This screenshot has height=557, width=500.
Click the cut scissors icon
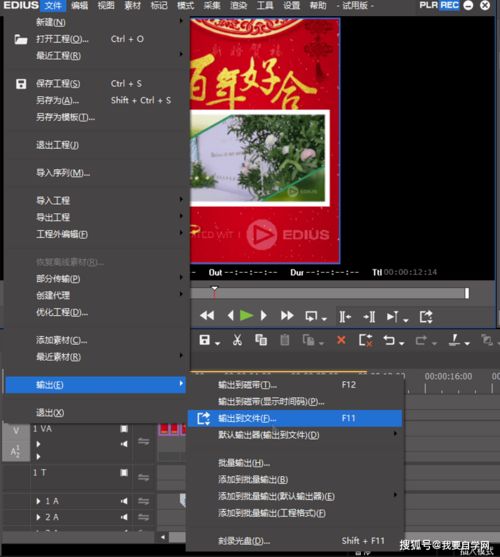237,340
